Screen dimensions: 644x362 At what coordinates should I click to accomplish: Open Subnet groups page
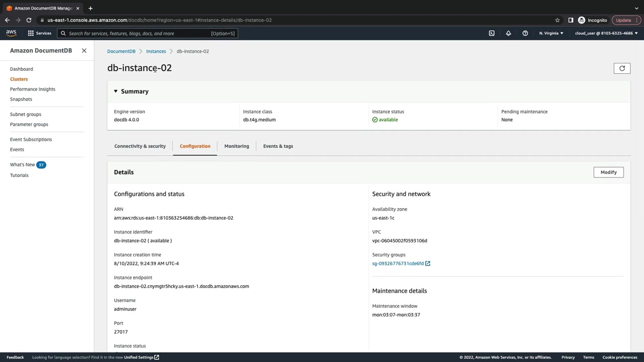[x=26, y=114]
